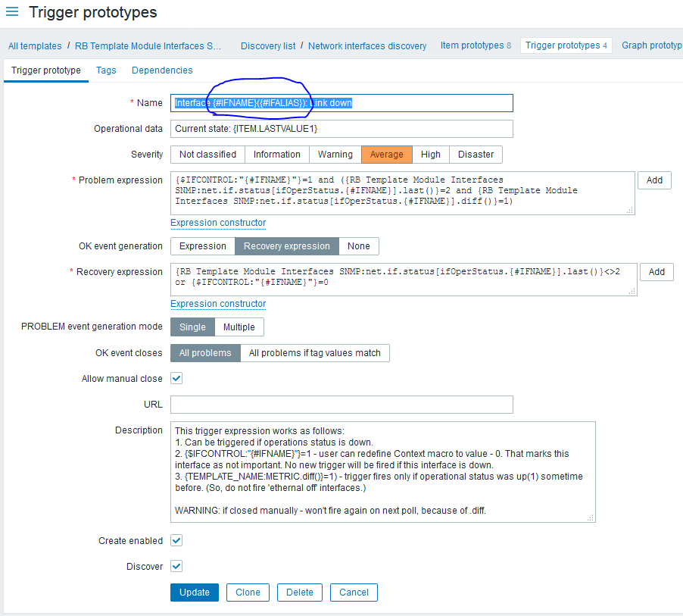The image size is (683, 616).
Task: Set severity to Not classified
Action: (207, 155)
